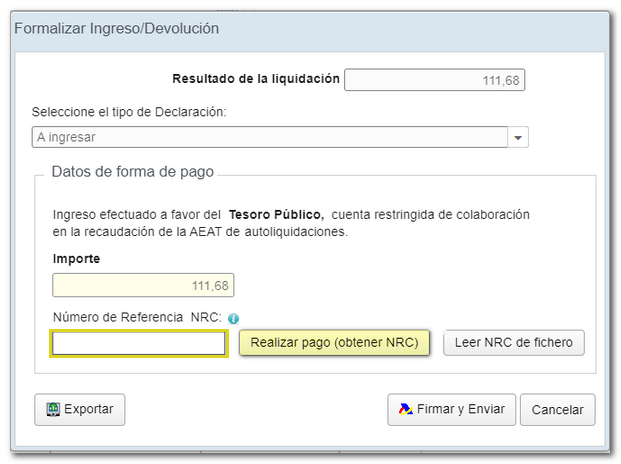Screen dimensions: 621x464
Task: Focus the Número de Referencia NRC input
Action: (x=139, y=343)
